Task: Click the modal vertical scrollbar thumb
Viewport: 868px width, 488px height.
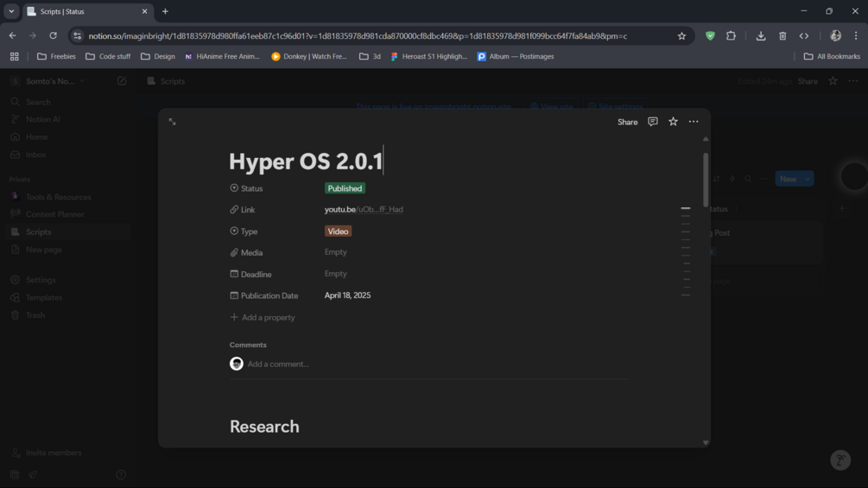Action: click(x=706, y=180)
